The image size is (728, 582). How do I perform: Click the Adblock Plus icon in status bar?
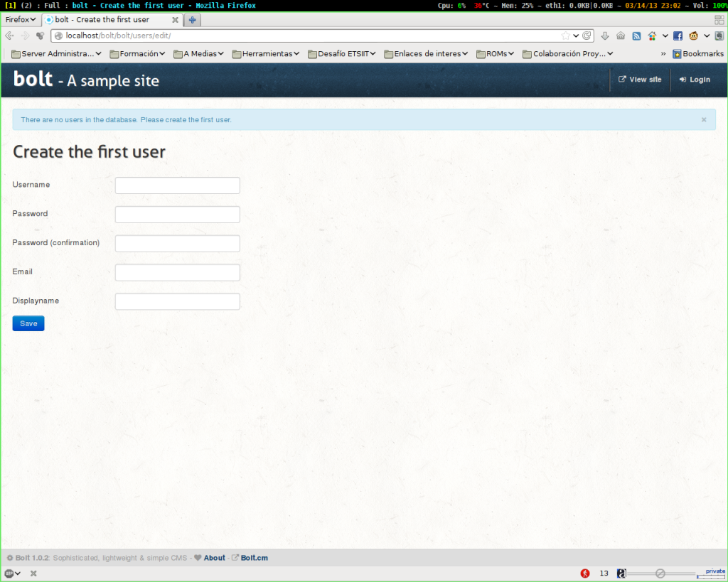click(x=9, y=573)
